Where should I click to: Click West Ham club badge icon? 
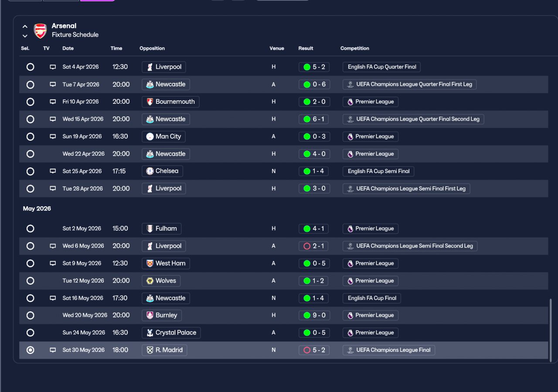pos(150,263)
